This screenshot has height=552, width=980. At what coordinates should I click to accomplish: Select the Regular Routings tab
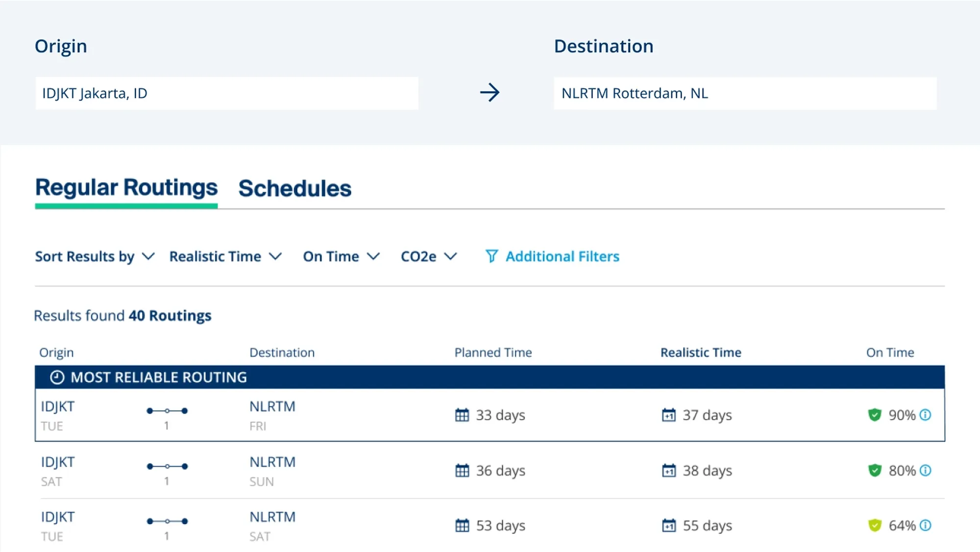click(x=126, y=188)
